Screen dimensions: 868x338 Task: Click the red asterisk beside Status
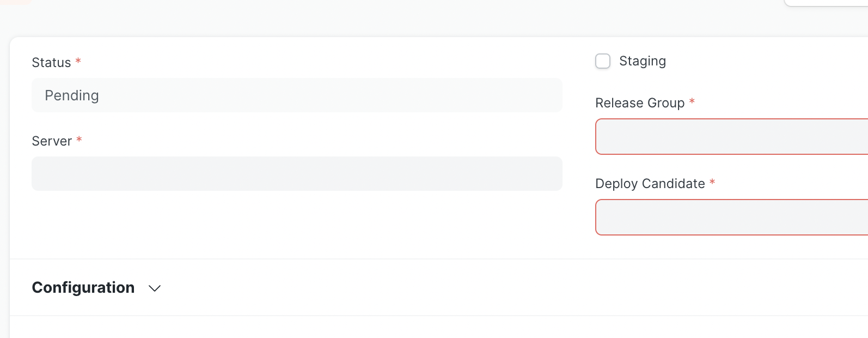click(x=77, y=62)
